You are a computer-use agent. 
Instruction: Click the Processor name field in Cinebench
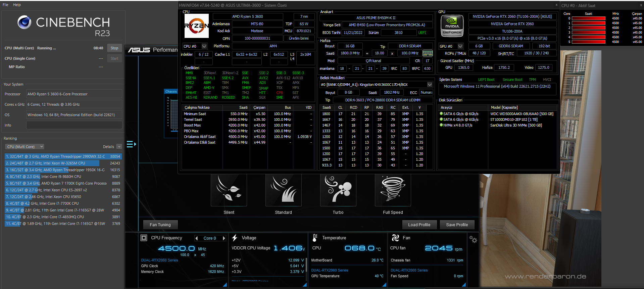click(x=74, y=94)
